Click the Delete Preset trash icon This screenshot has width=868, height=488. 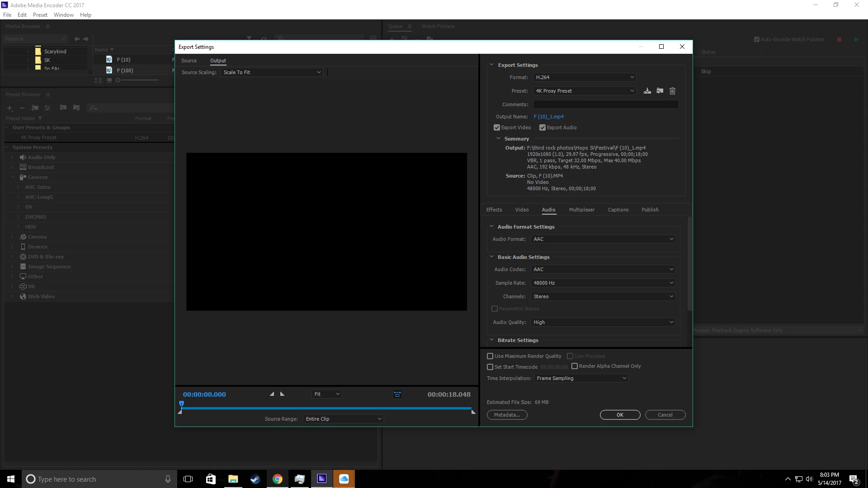tap(672, 91)
